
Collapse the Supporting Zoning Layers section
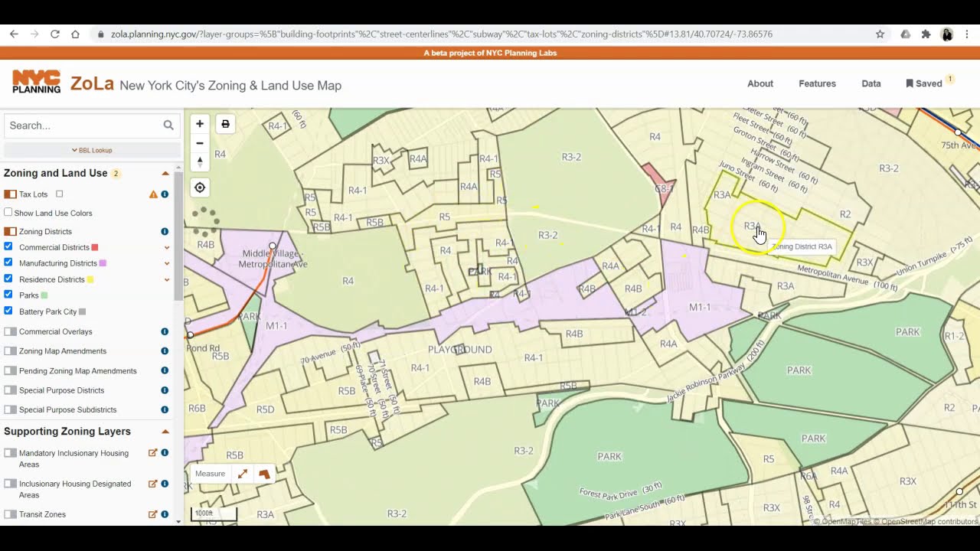(x=165, y=432)
